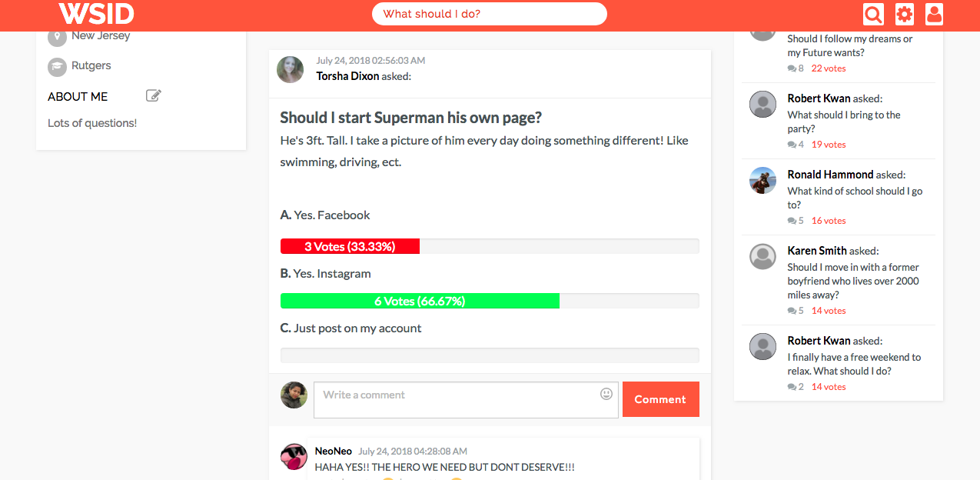Image resolution: width=980 pixels, height=480 pixels.
Task: Open the free weekend question by Robert Kwan
Action: [x=854, y=364]
